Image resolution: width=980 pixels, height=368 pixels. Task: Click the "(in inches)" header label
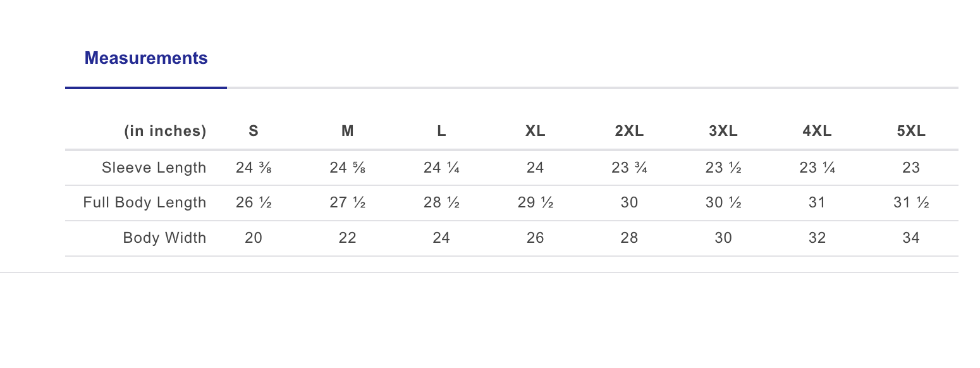pyautogui.click(x=165, y=132)
